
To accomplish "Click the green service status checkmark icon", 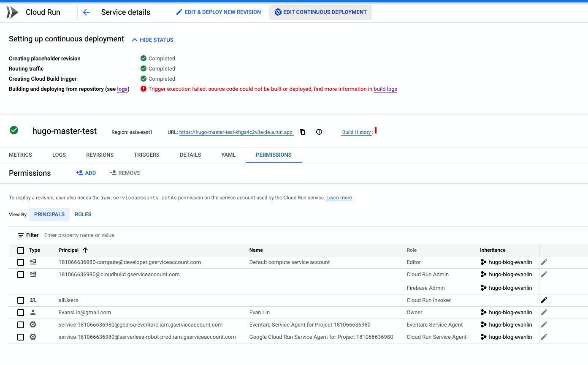I will click(14, 130).
